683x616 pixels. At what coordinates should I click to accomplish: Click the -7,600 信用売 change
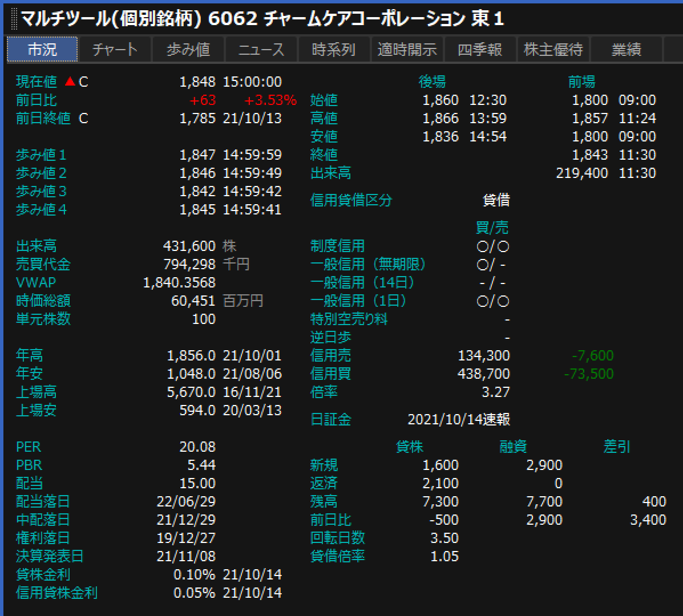tap(592, 356)
